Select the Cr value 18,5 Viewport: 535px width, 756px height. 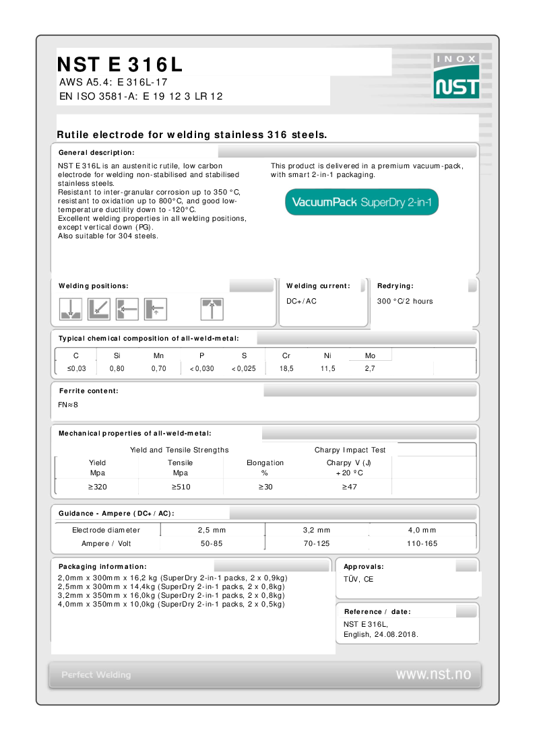pos(286,369)
